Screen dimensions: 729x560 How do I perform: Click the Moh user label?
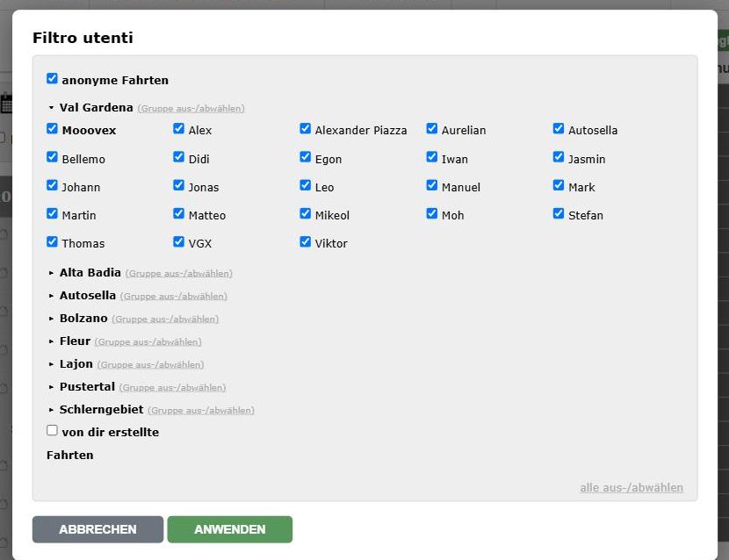(x=453, y=215)
